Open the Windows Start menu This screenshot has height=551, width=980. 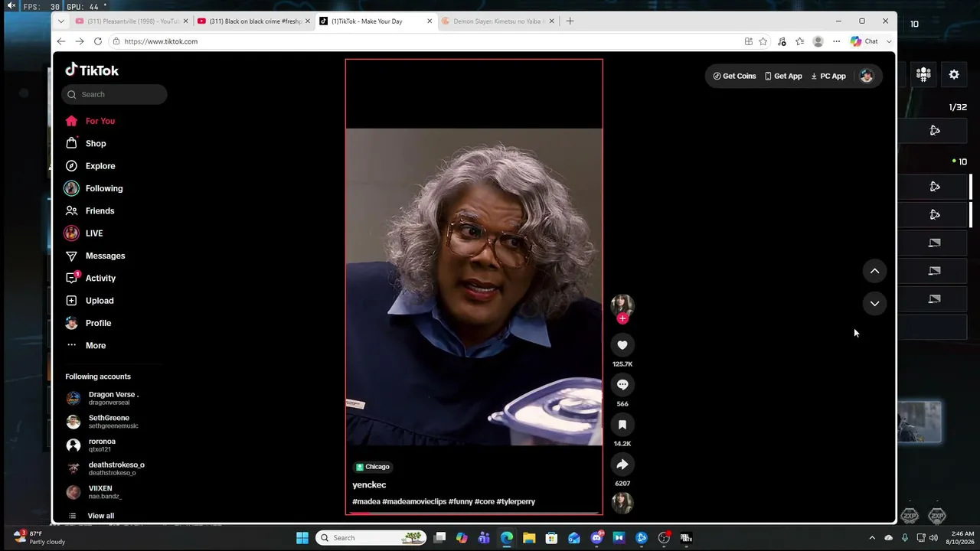tap(302, 538)
